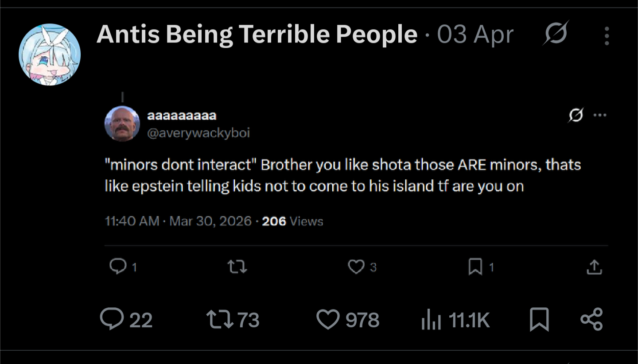This screenshot has width=638, height=364.
Task: Bookmark the quoted tweet
Action: tap(475, 267)
